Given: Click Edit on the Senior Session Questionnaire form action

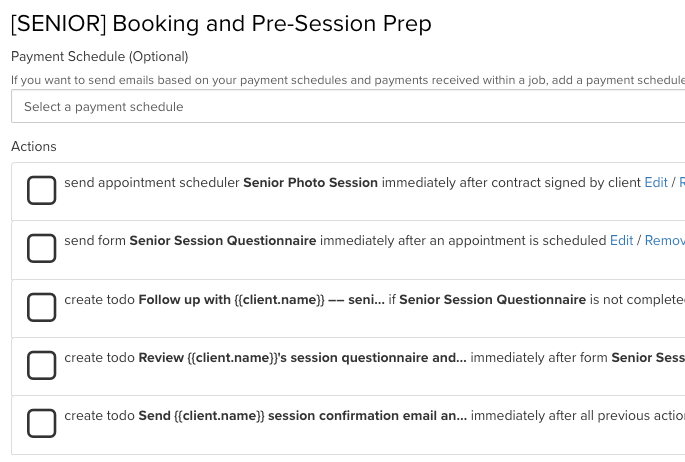Looking at the screenshot, I should [x=621, y=241].
